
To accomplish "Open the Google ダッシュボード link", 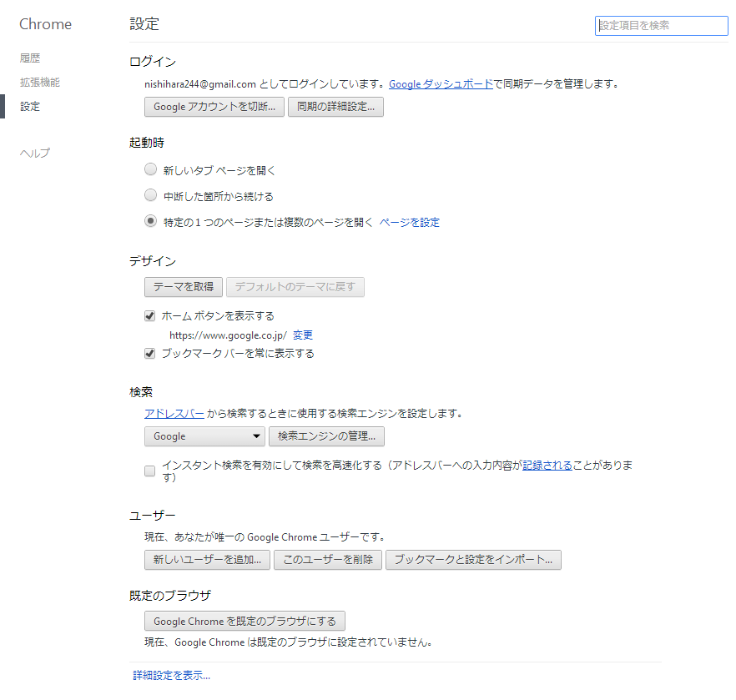I will pos(441,83).
